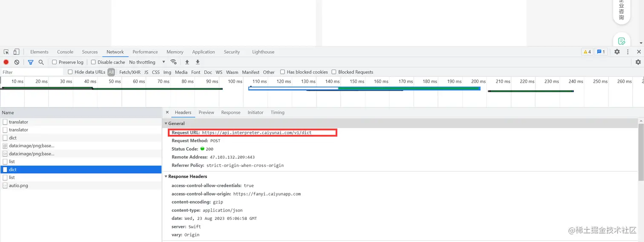Filter requests by CSS

coord(156,72)
